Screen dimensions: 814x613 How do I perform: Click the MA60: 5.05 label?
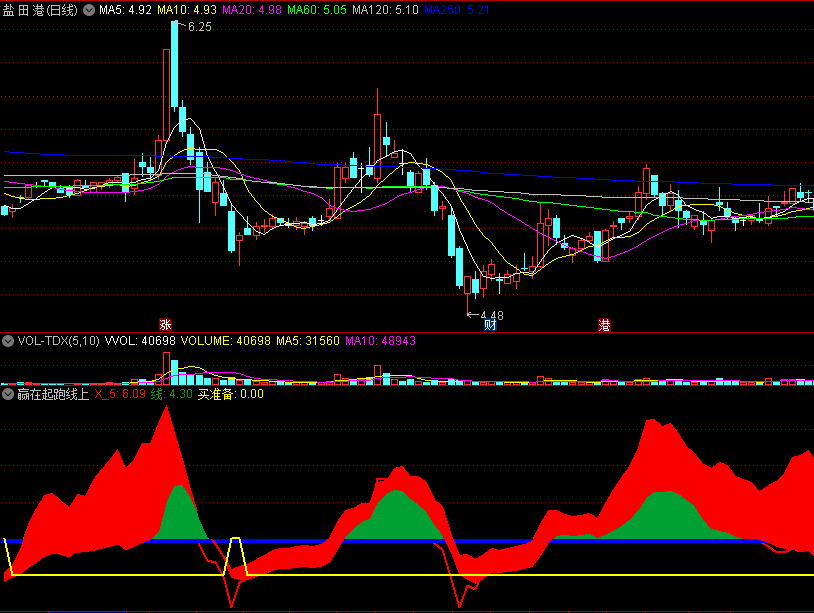coord(317,10)
